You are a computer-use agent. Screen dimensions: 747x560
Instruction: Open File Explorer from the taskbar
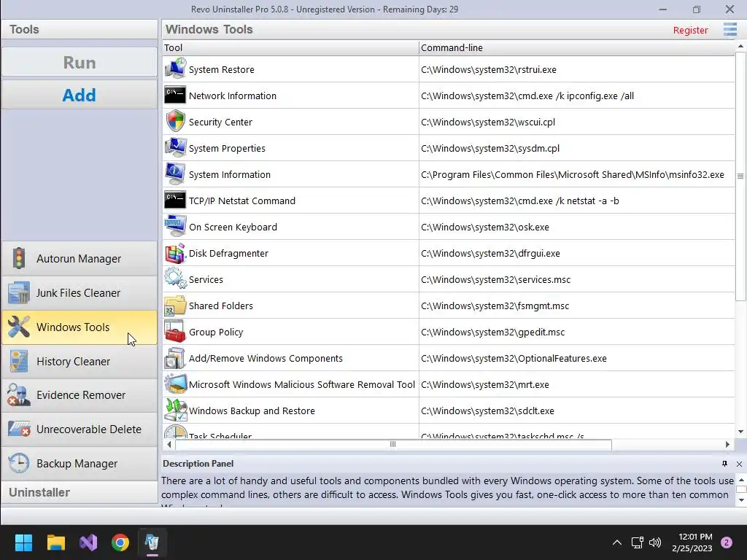coord(55,542)
